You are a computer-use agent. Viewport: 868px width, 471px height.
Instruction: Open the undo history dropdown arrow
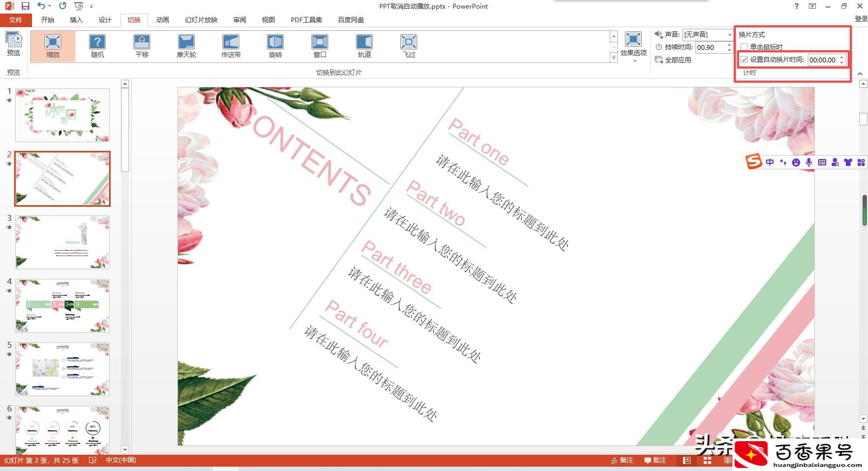49,6
